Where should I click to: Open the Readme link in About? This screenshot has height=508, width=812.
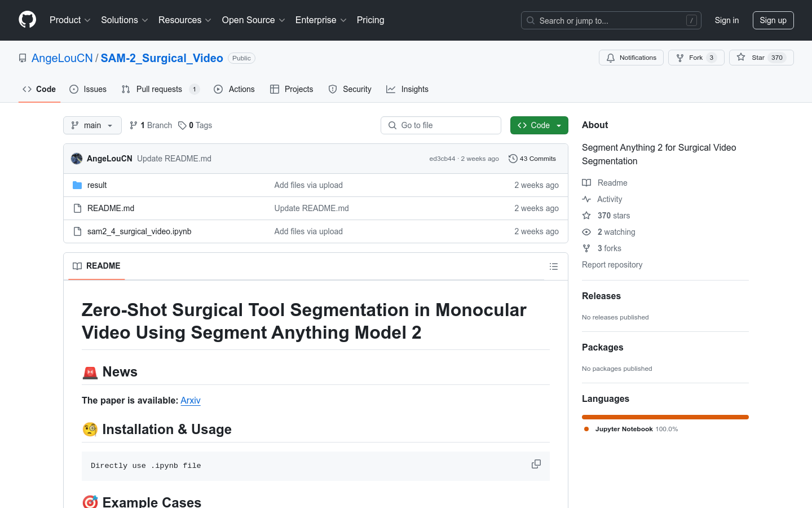(604, 183)
